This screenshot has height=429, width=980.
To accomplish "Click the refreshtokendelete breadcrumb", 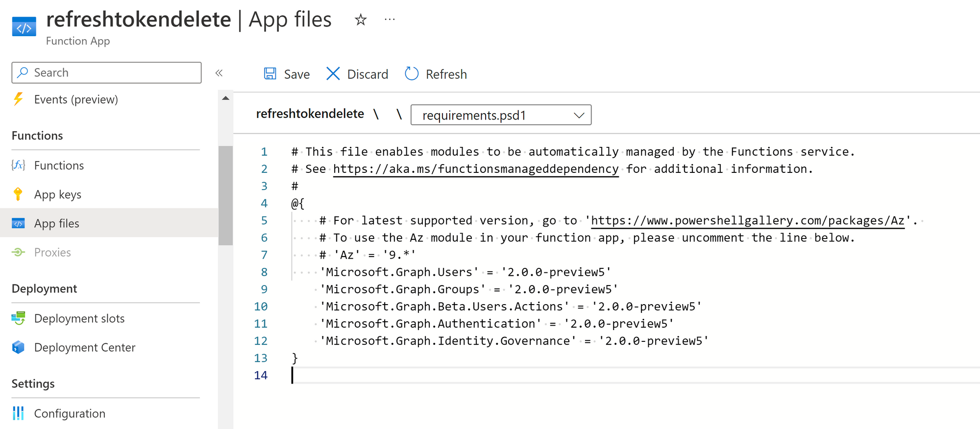I will click(x=310, y=114).
